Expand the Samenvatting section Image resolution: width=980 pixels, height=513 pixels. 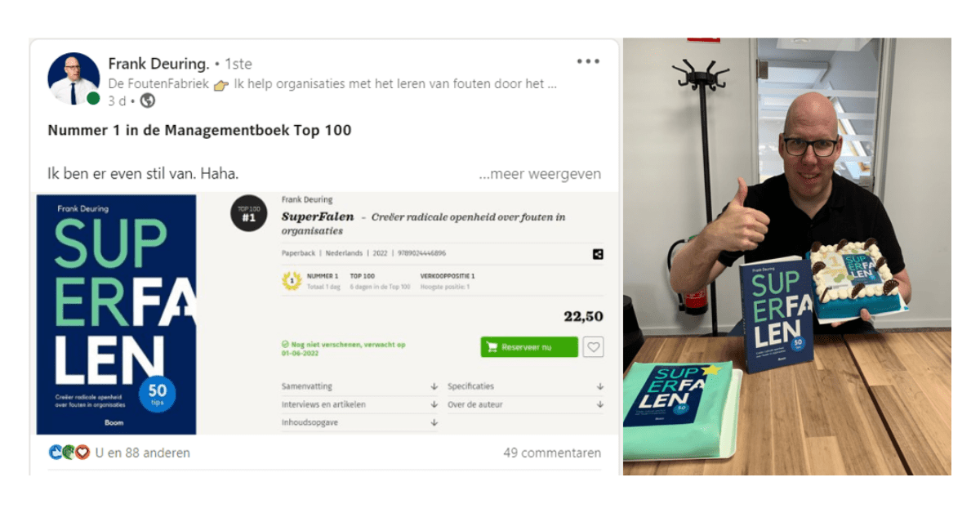360,386
